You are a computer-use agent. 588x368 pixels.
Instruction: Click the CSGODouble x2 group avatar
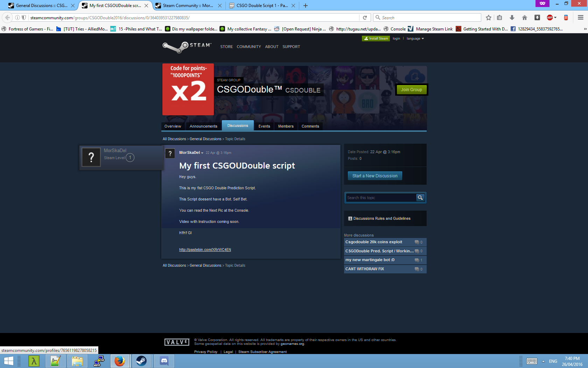coord(188,90)
